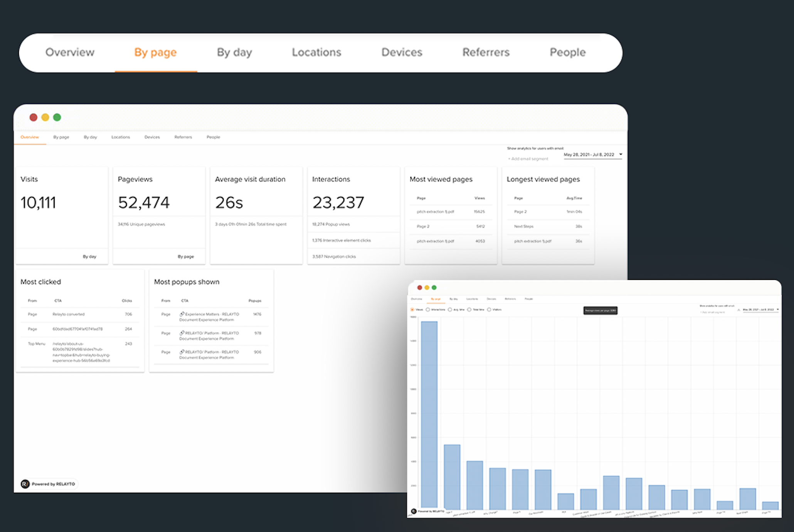Viewport: 794px width, 532px height.
Task: Click red dot in overview window titlebar
Action: pyautogui.click(x=34, y=117)
